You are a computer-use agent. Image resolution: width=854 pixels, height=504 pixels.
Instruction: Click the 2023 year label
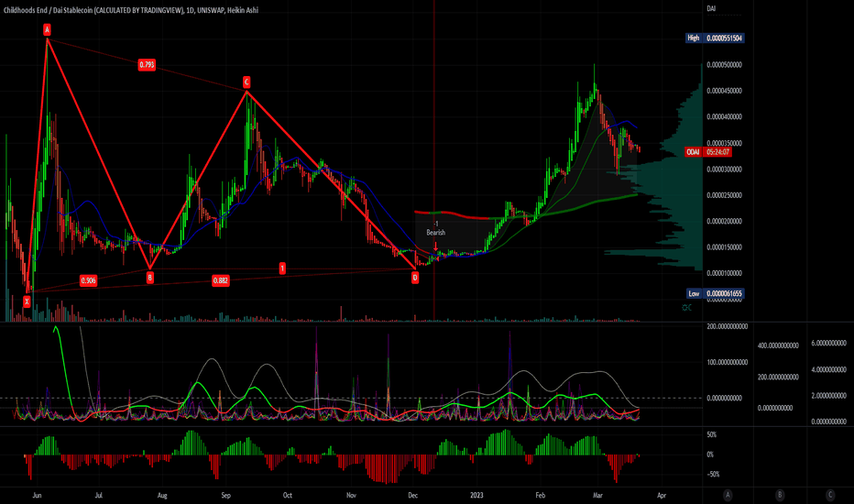tap(476, 495)
